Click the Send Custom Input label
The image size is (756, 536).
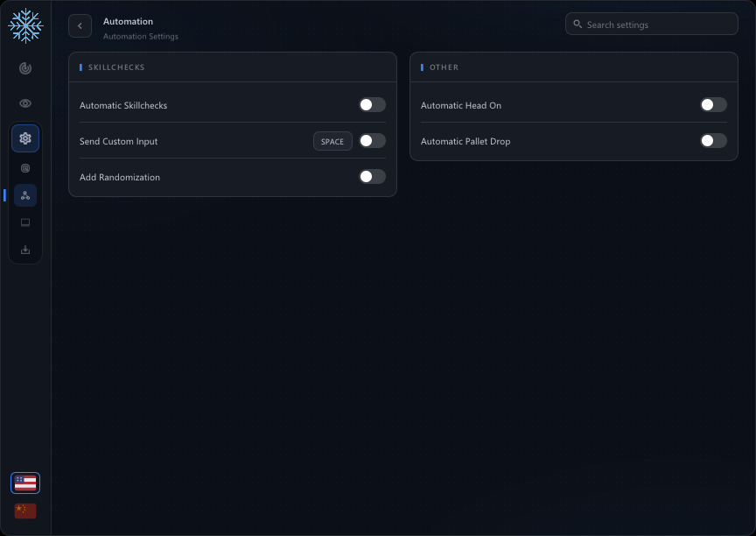point(119,141)
